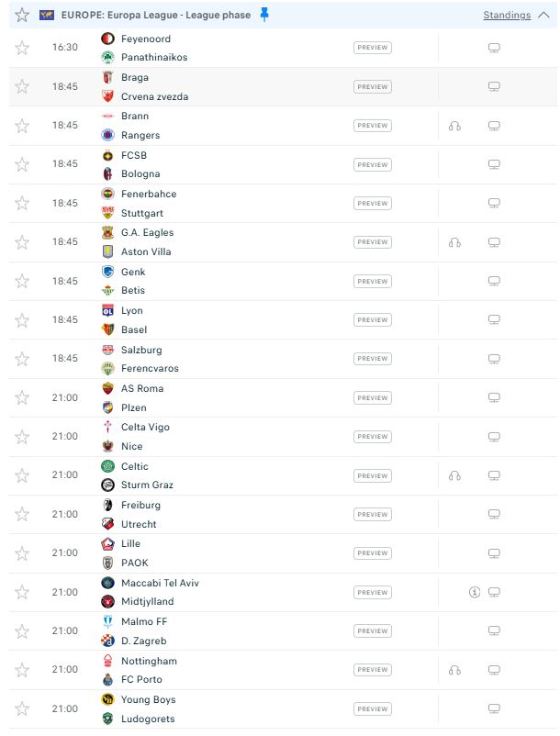Toggle favorite star for the Europa League competition
Viewport: 560px width, 736px height.
coord(22,15)
